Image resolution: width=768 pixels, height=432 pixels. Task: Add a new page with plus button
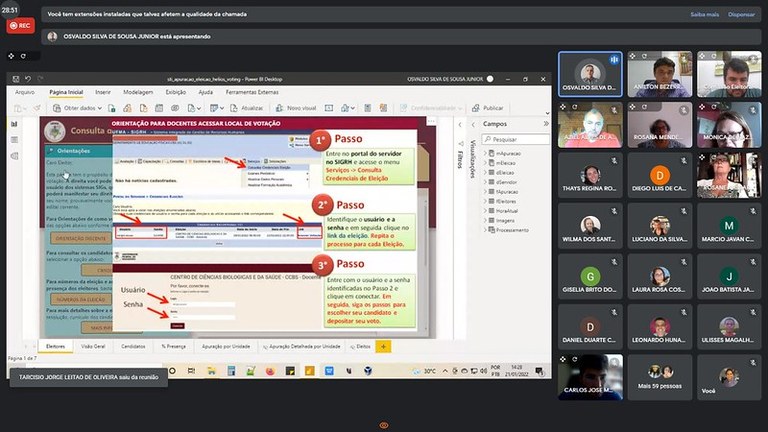(x=383, y=346)
